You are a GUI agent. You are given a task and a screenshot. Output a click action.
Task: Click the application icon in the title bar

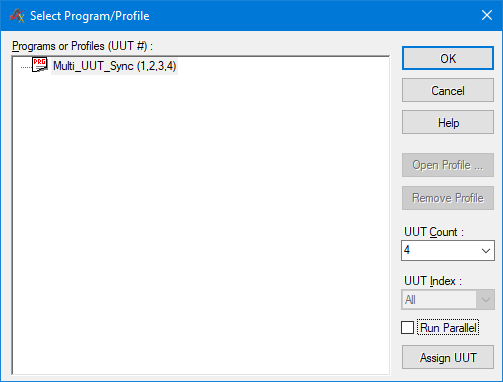[x=17, y=15]
